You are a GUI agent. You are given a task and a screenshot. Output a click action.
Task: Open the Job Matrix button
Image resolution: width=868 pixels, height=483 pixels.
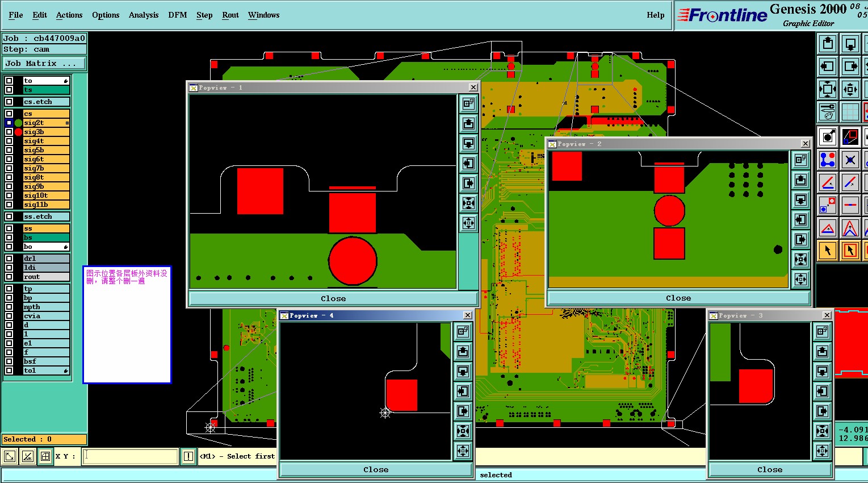pyautogui.click(x=44, y=63)
